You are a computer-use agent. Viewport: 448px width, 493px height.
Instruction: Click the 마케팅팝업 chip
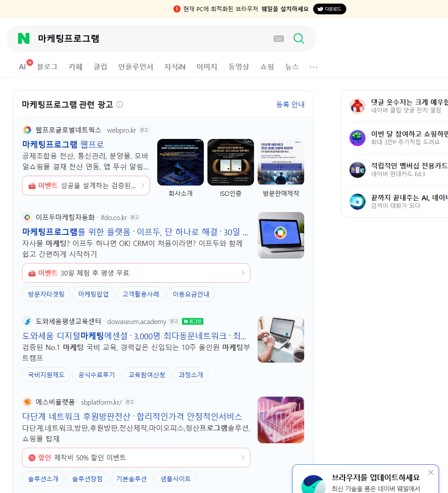93,294
